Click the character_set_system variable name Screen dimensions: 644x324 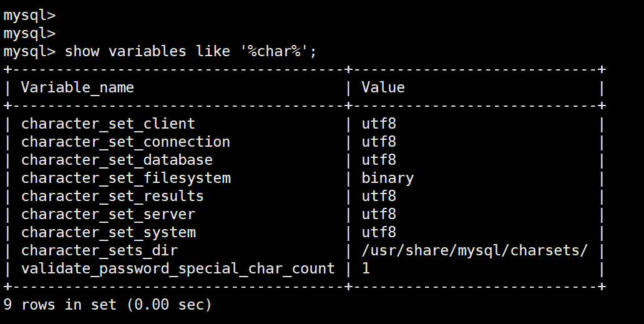(108, 232)
